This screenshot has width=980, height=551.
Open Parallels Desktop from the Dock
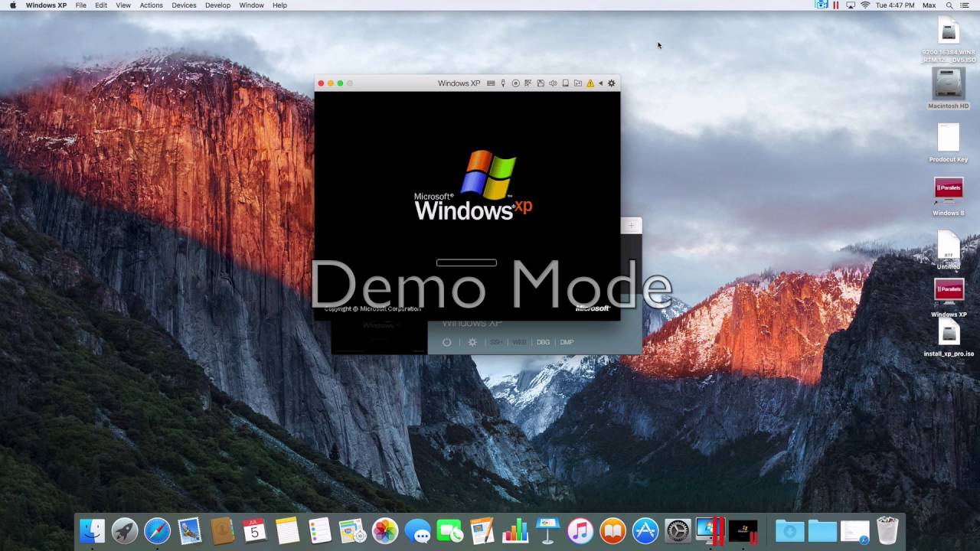pyautogui.click(x=710, y=530)
